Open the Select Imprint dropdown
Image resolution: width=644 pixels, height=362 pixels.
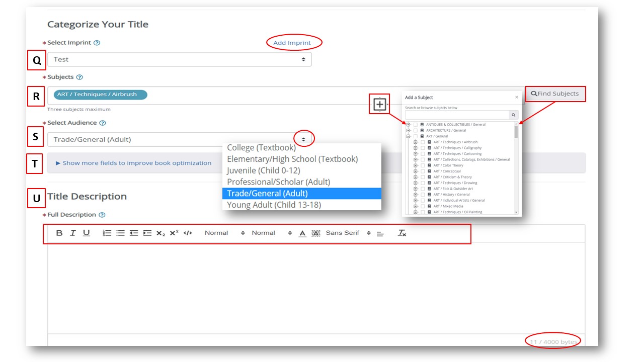[179, 59]
